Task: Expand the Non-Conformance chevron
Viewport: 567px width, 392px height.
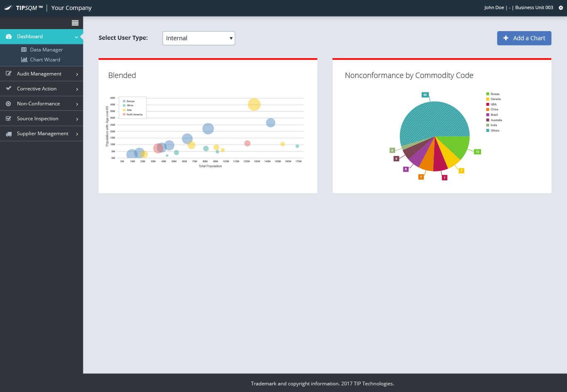Action: [77, 104]
